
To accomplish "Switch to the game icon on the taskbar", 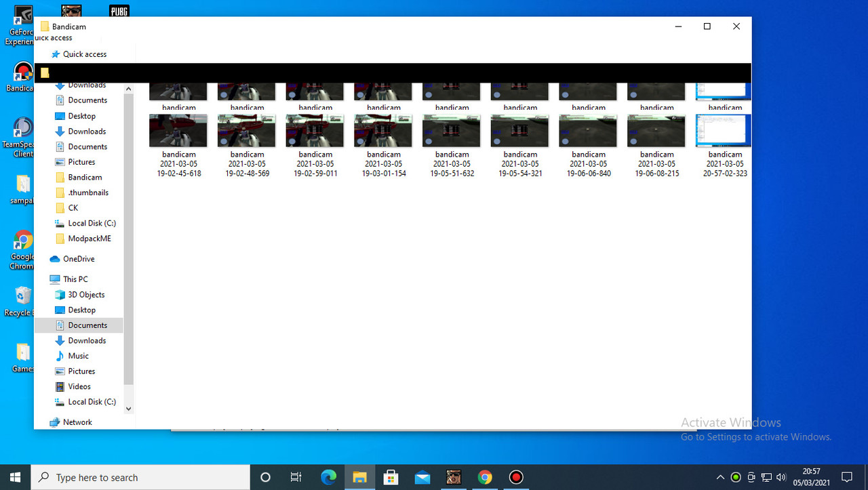I will (453, 477).
